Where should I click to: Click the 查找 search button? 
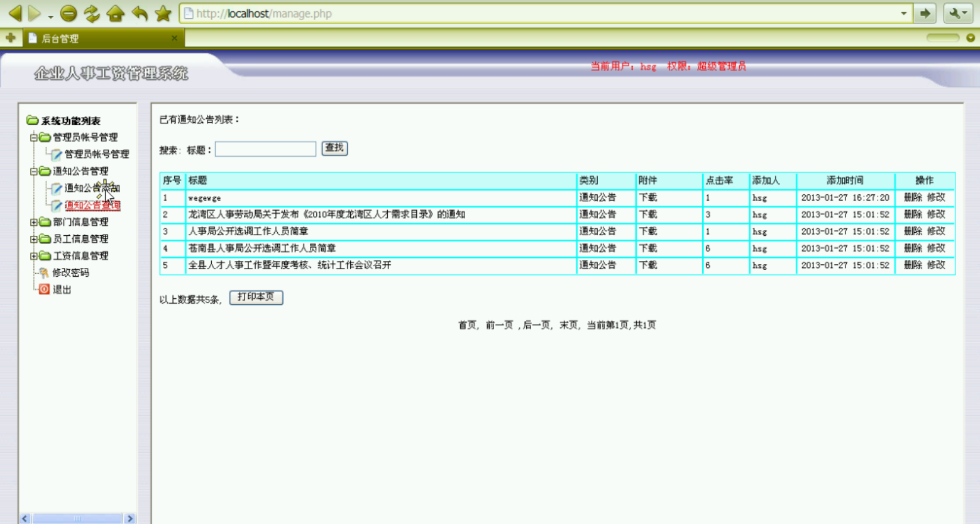pyautogui.click(x=334, y=148)
